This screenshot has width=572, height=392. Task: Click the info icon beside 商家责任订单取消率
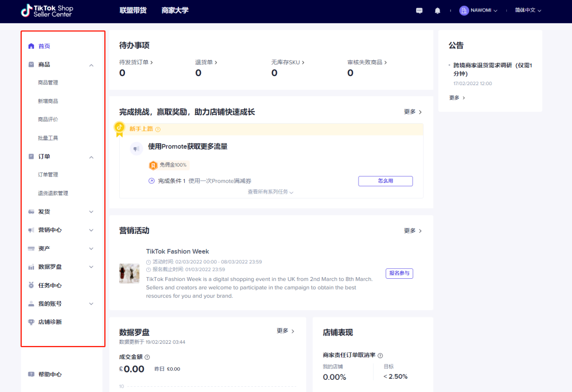(380, 355)
